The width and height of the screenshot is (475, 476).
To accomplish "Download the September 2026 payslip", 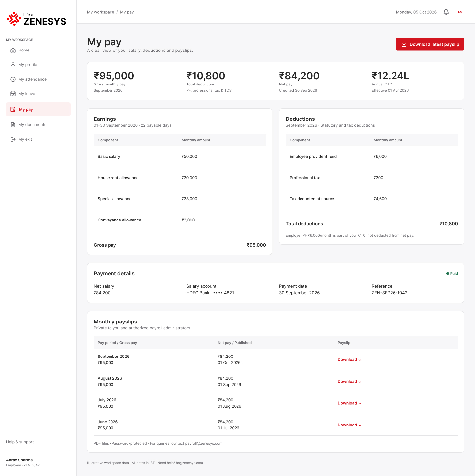I will point(349,359).
